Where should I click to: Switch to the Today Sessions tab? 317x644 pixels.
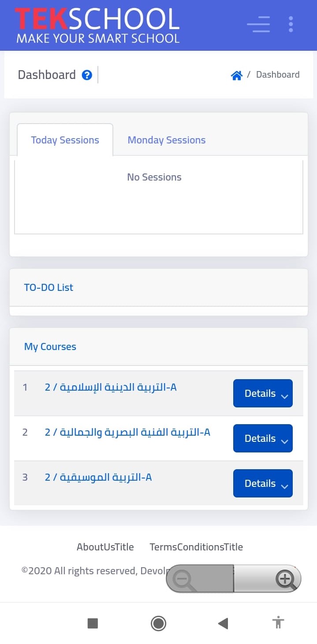[65, 140]
